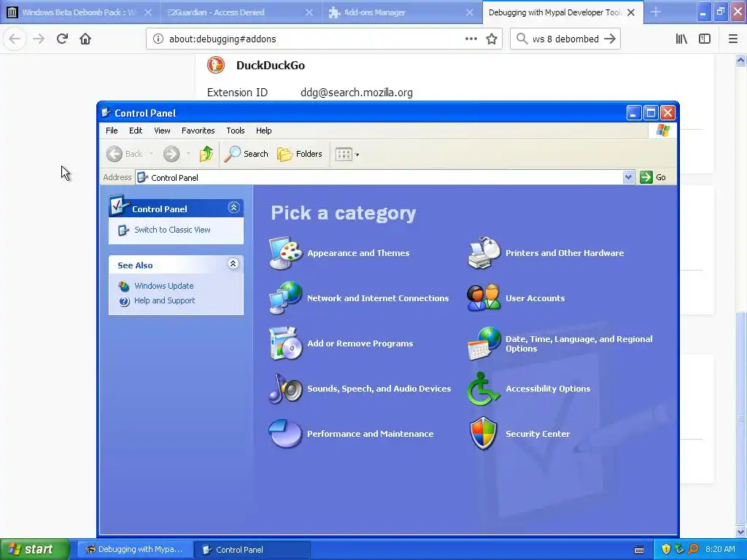Viewport: 747px width, 560px height.
Task: Click the Forward arrow in Control Panel toolbar
Action: [x=171, y=154]
